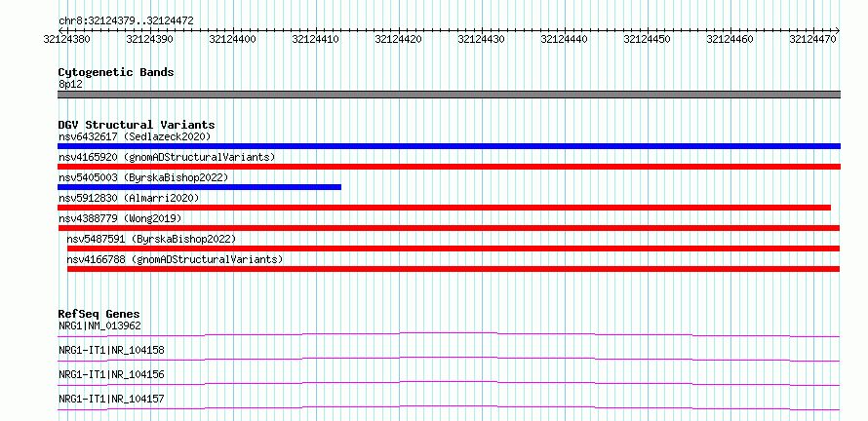The height and width of the screenshot is (421, 868).
Task: Click ruler position 32124390
Action: tap(150, 39)
